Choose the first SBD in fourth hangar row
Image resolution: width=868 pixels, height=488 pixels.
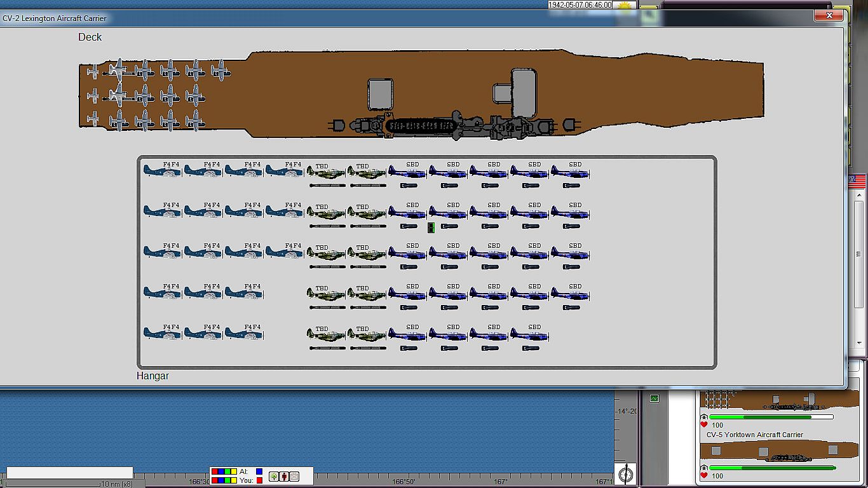(407, 292)
